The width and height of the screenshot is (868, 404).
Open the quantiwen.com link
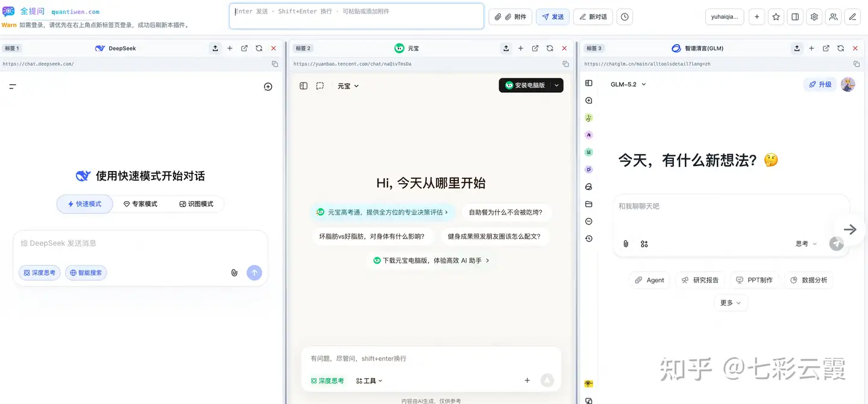75,11
